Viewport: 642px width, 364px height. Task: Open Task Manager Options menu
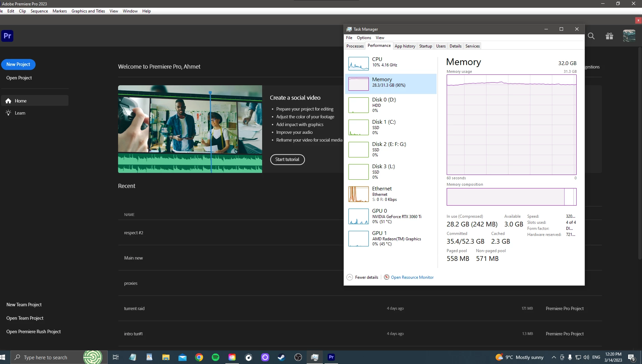[x=364, y=38]
